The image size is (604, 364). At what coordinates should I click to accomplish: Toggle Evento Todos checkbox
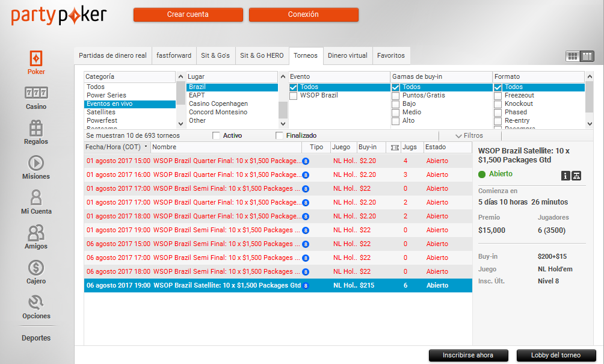[293, 87]
